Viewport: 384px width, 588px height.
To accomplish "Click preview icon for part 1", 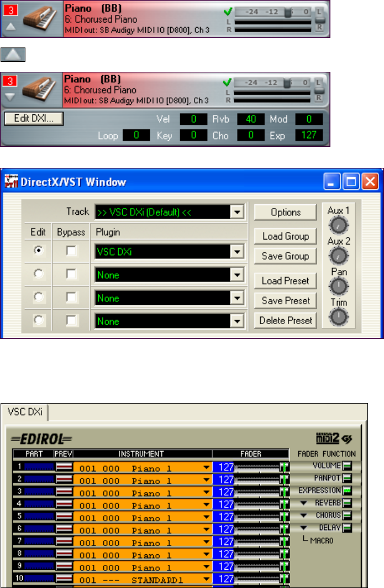I will click(64, 467).
